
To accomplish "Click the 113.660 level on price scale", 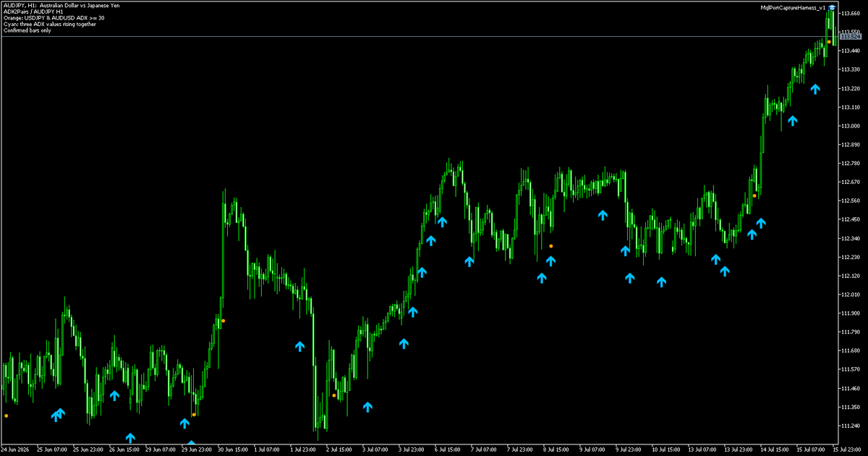I will click(851, 13).
